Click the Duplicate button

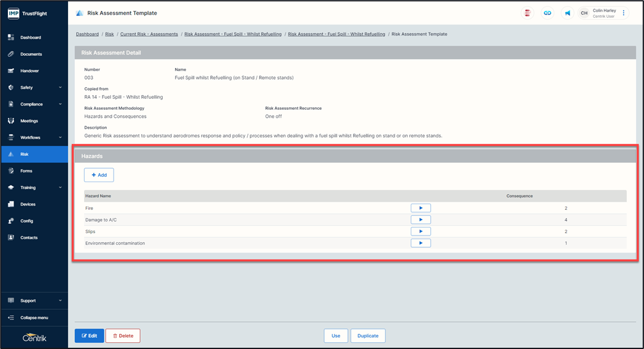tap(368, 336)
